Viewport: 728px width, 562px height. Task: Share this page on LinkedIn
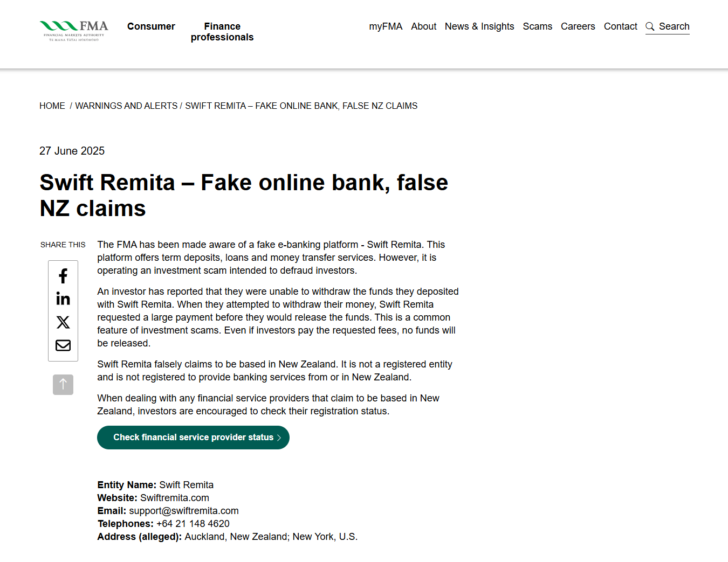tap(63, 299)
